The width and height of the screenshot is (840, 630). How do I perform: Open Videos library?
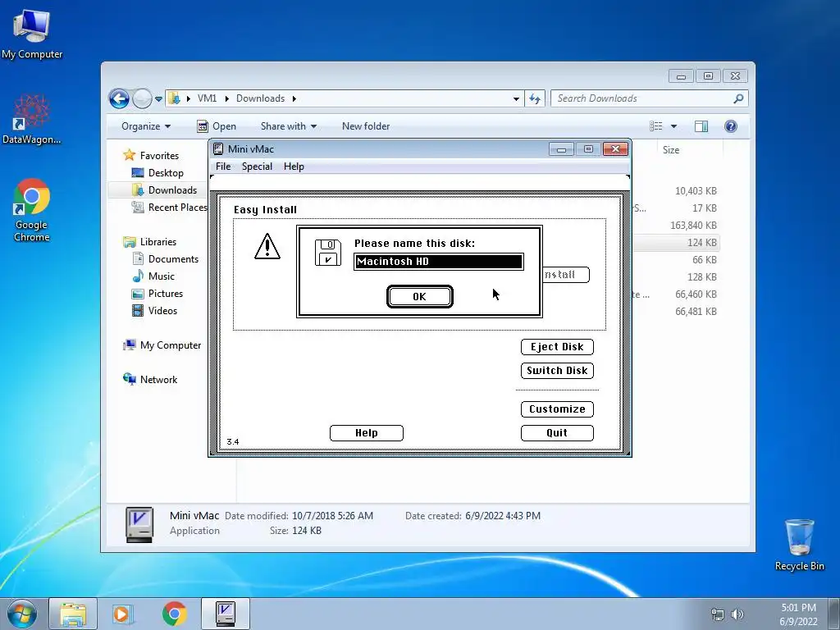pyautogui.click(x=162, y=311)
